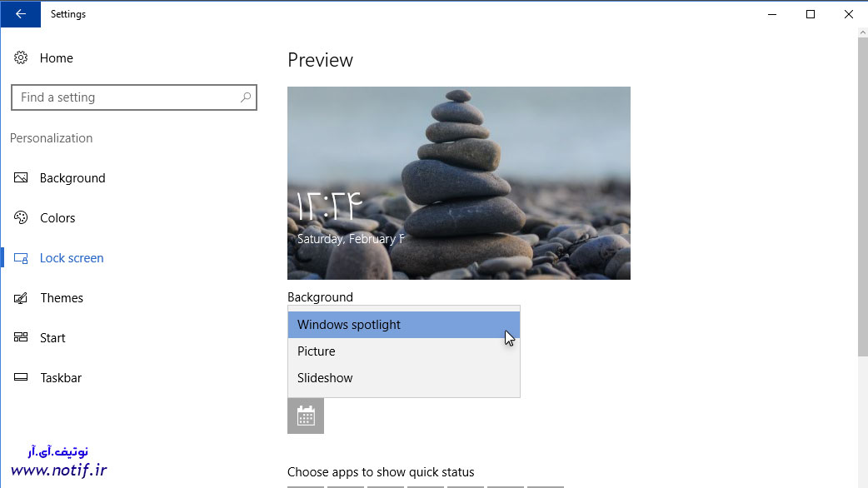The image size is (868, 488).
Task: Click the Lock screen sidebar icon
Action: (x=22, y=258)
